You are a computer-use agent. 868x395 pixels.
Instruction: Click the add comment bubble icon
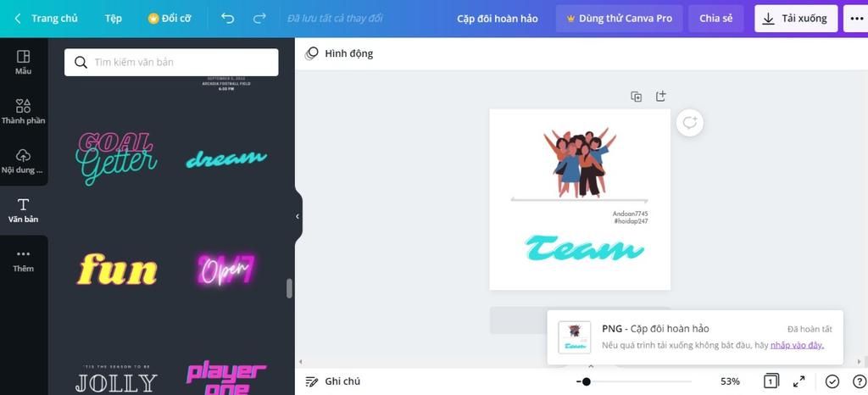point(690,123)
